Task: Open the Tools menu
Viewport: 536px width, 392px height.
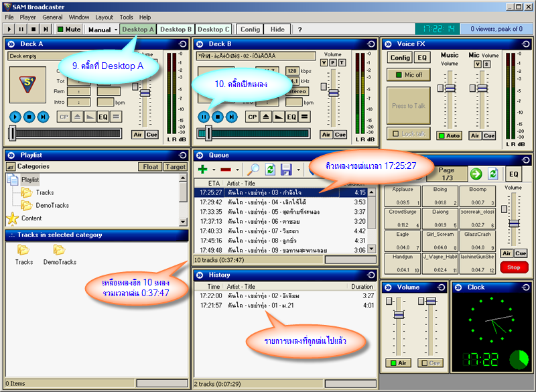Action: [x=126, y=17]
